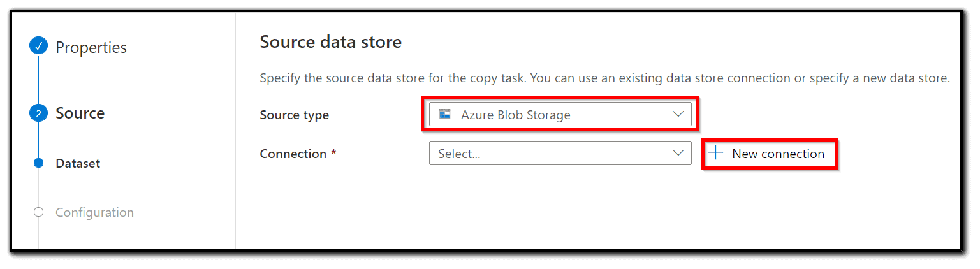The image size is (980, 269).
Task: Expand the Source type chevron arrow
Action: tap(678, 114)
